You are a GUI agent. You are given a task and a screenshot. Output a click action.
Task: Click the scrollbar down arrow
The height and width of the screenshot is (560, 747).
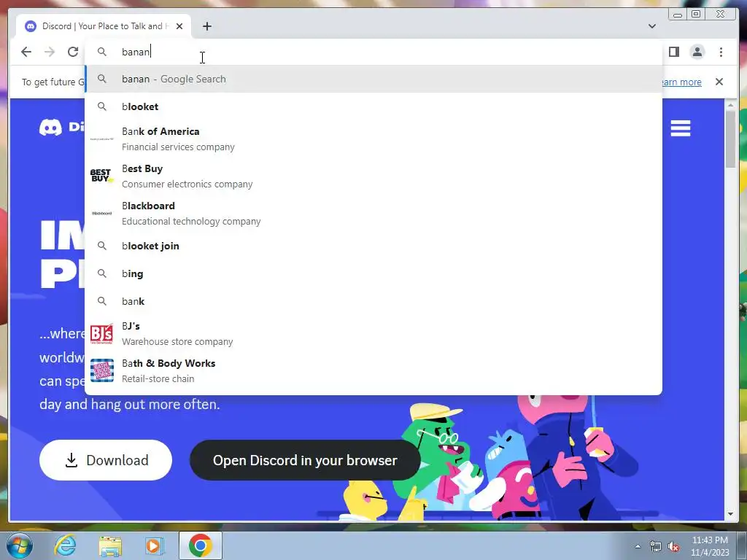click(x=730, y=514)
